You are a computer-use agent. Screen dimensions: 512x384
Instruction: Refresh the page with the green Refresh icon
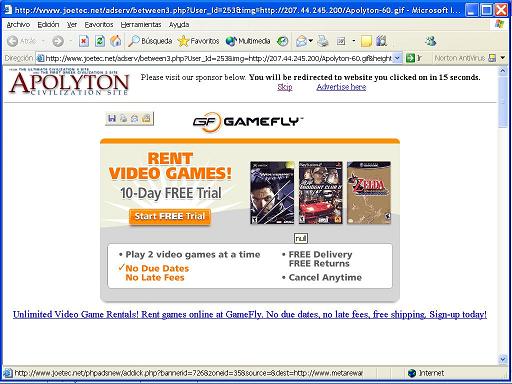(x=99, y=41)
